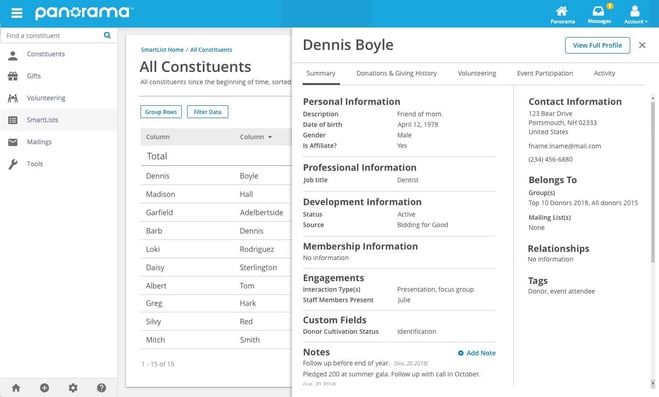Select the Dennis row first name
Image resolution: width=659 pixels, height=397 pixels.
(158, 176)
